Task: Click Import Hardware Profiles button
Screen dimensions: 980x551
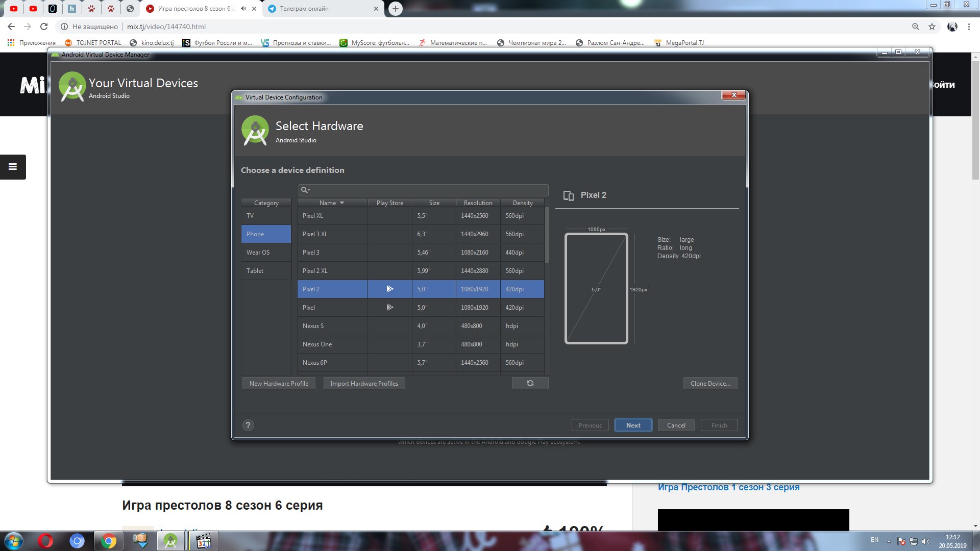Action: click(x=364, y=383)
